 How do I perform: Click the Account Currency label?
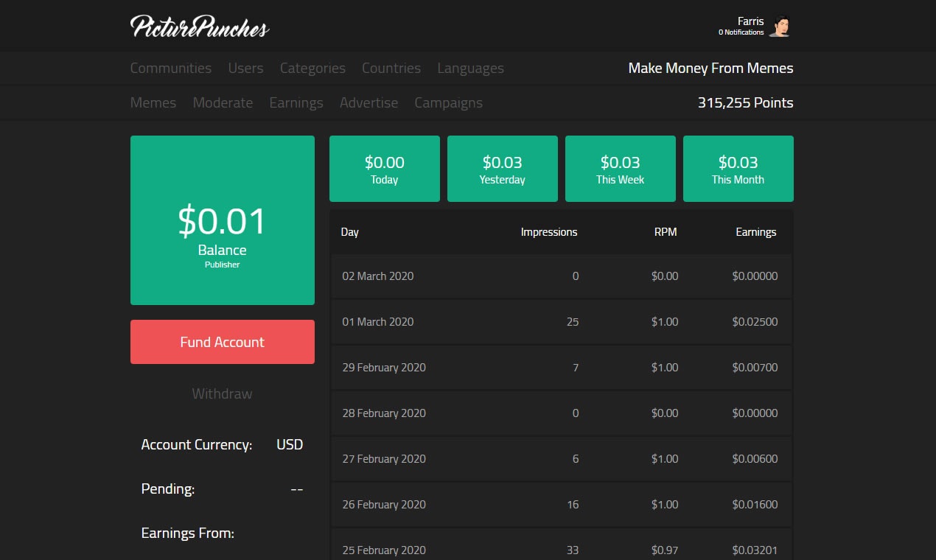point(197,445)
